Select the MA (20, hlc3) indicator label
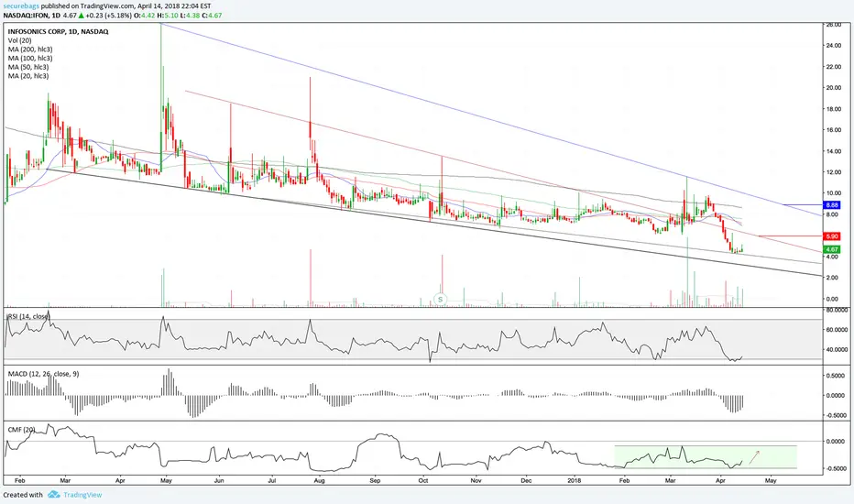Viewport: 854px width, 504px height. (x=28, y=76)
